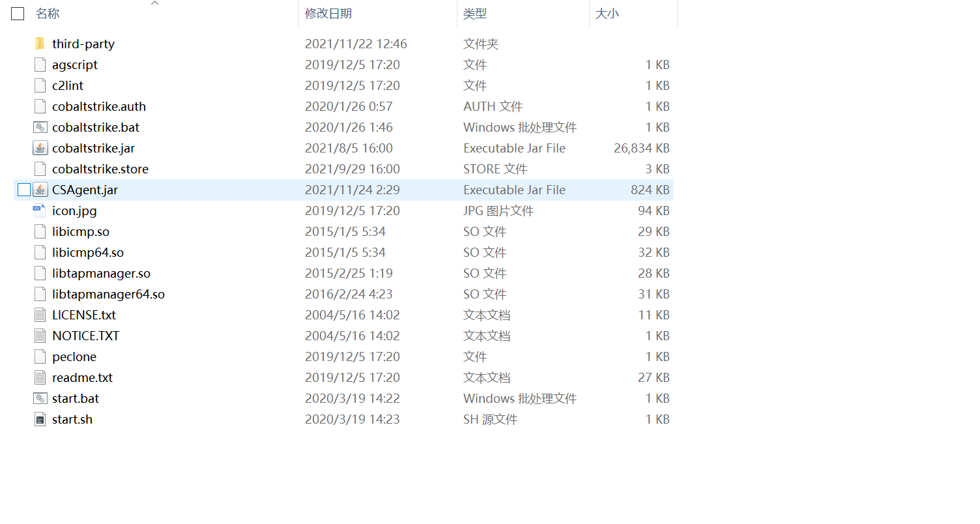This screenshot has height=524, width=980.
Task: Click the cobaltstrike.store file icon
Action: tap(40, 169)
